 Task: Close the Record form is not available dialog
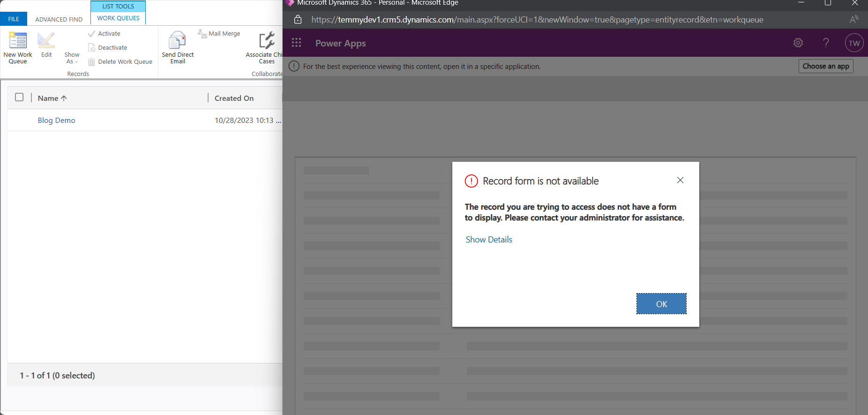pyautogui.click(x=681, y=181)
